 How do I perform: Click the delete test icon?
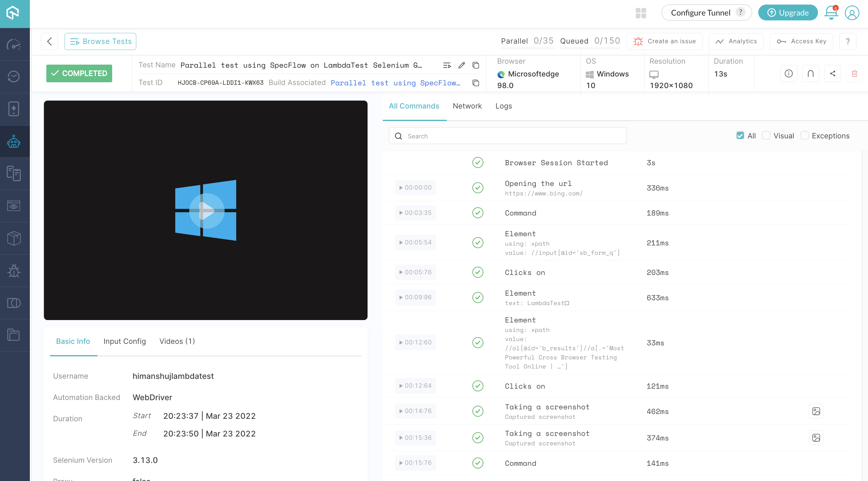854,73
